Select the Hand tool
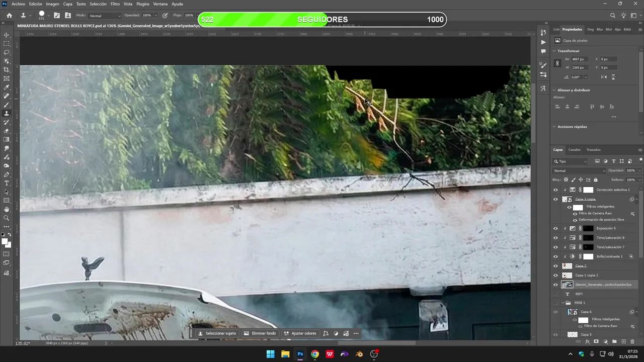Viewport: 644px width, 362px height. (x=7, y=209)
